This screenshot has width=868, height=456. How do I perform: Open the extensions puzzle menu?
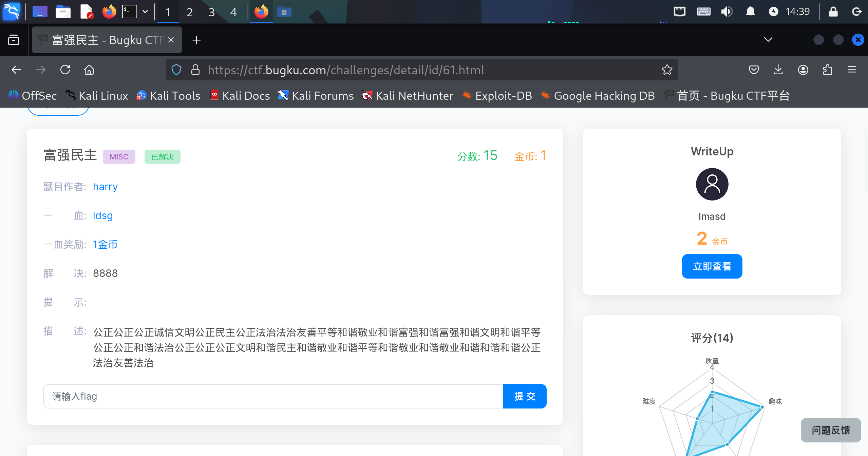pos(828,70)
